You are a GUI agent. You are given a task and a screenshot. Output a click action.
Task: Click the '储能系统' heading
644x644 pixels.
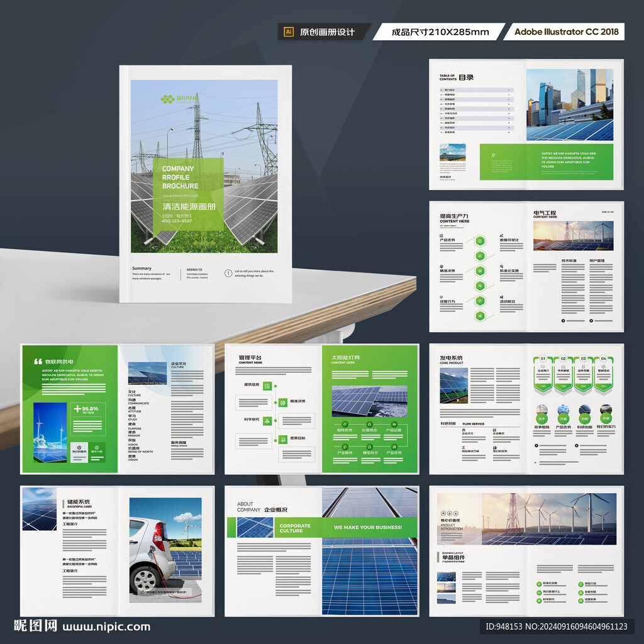click(x=79, y=502)
